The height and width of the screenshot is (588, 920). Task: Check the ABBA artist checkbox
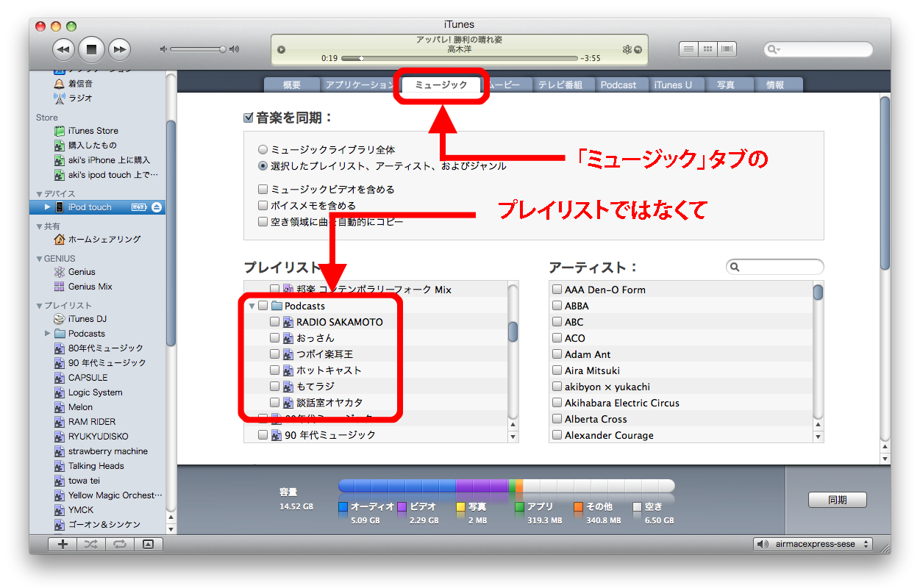tap(557, 306)
